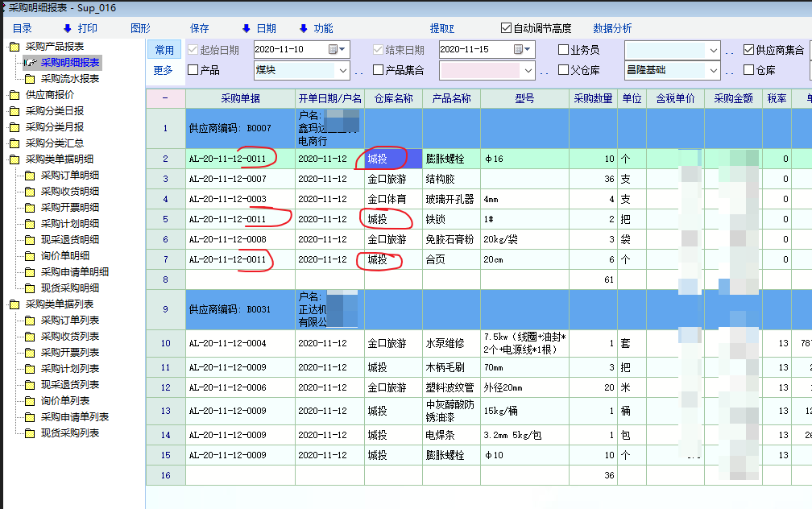This screenshot has height=509, width=812.
Task: Open 数据分析 from the toolbar
Action: pos(612,28)
